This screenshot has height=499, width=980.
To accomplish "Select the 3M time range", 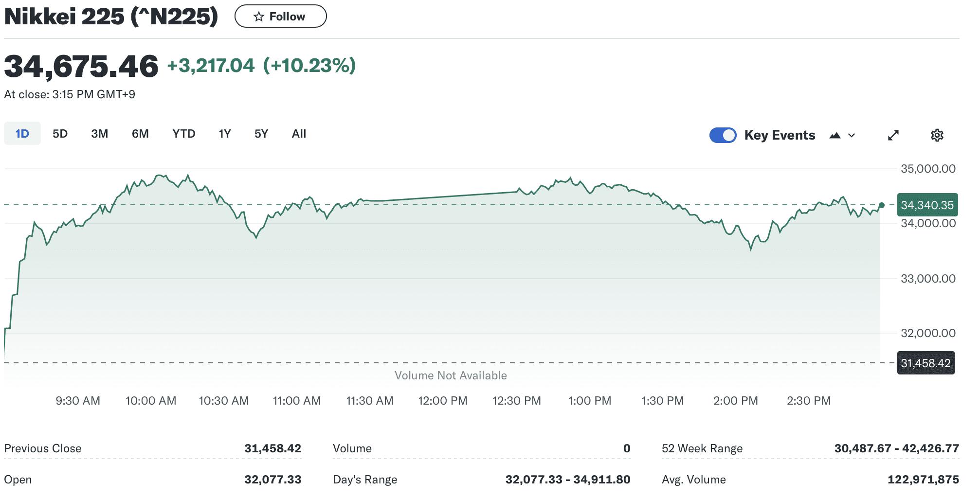I will 100,134.
